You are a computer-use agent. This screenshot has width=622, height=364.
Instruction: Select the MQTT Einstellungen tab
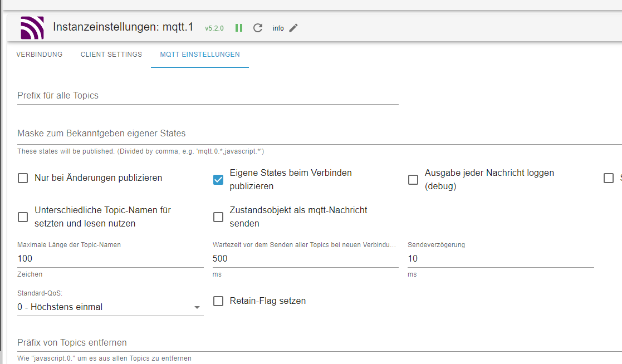click(x=200, y=55)
